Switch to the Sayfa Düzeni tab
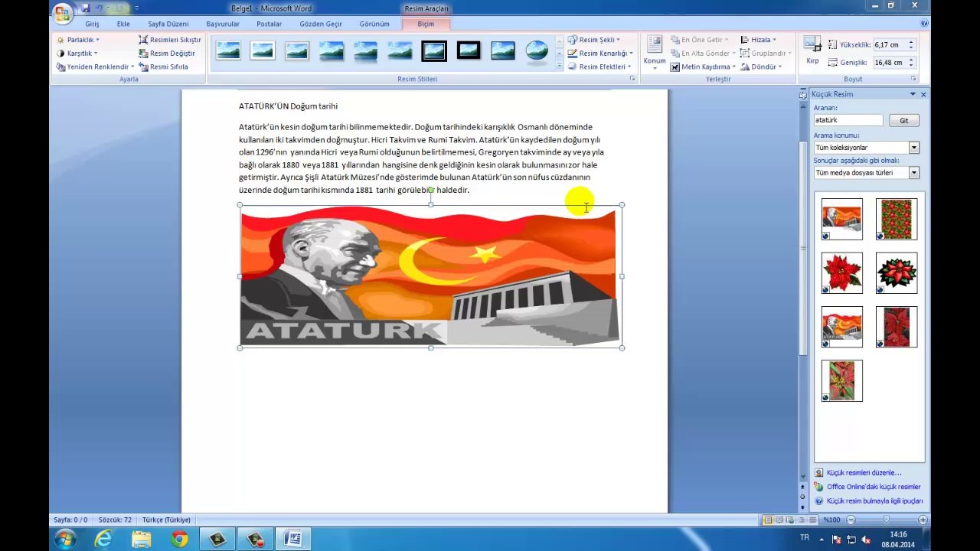The image size is (980, 551). 168,24
